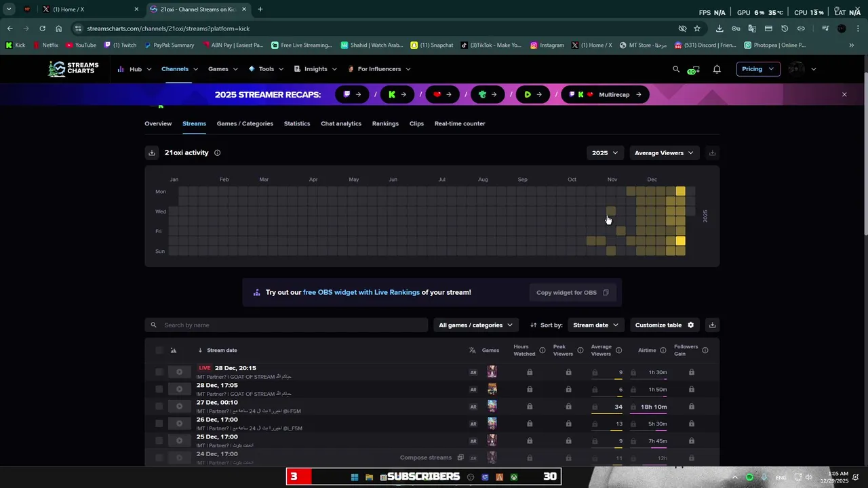Click Copy widget for OBS button
Screen dimensions: 868x488
point(572,292)
